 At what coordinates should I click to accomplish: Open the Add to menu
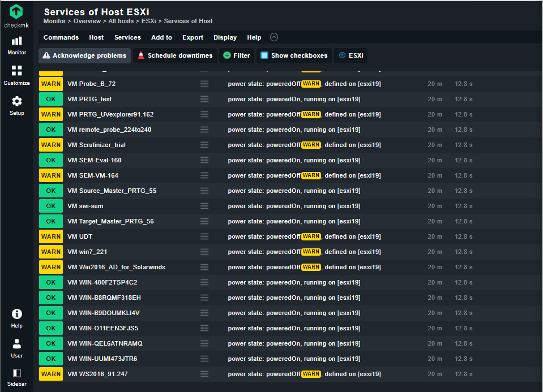click(x=161, y=37)
